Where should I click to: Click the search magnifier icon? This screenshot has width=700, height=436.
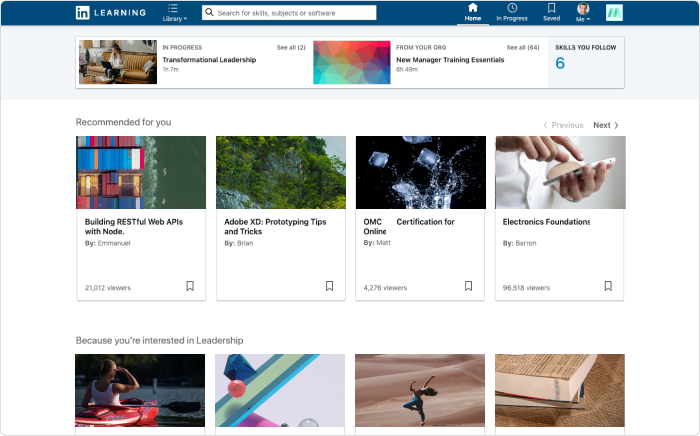click(210, 13)
